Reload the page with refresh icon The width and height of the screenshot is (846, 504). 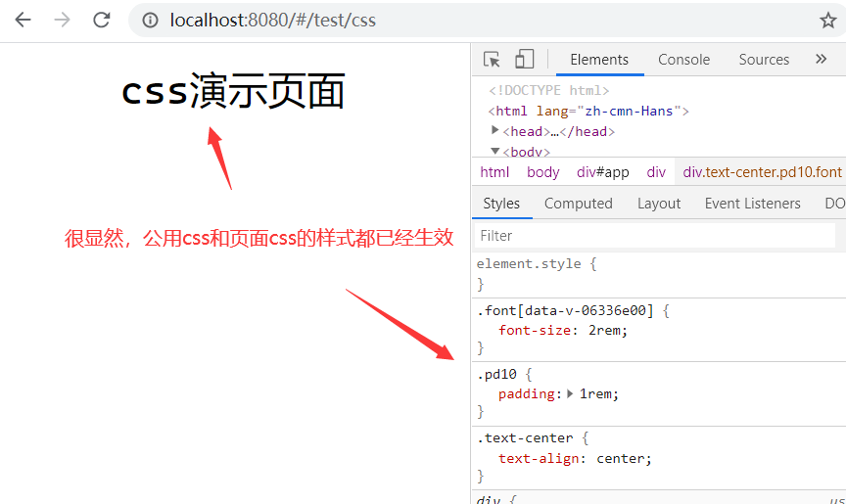(x=102, y=20)
